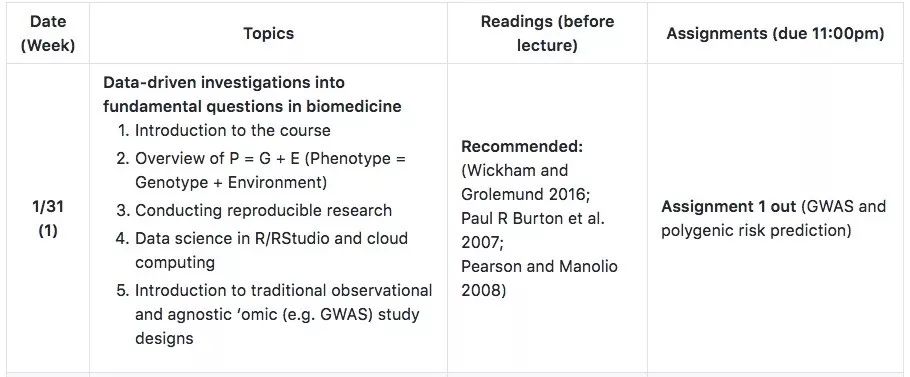910x377 pixels.
Task: Click cloud computing text line
Action: click(175, 262)
